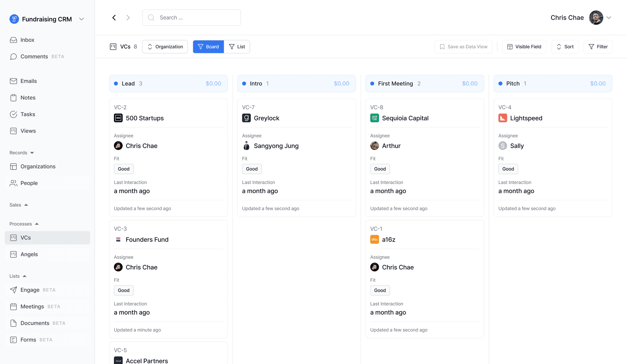Go forward with the right arrow

(128, 18)
